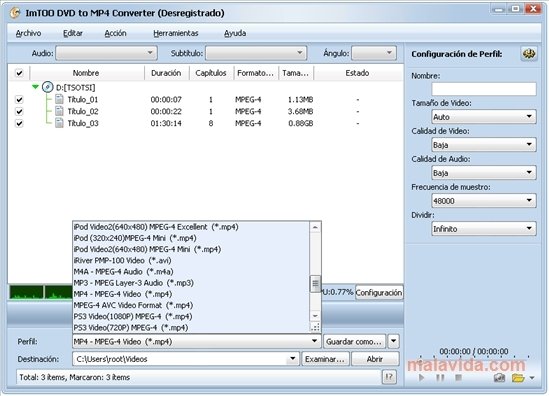The width and height of the screenshot is (549, 396).
Task: Click the profile list scrollbar up arrow
Action: coord(315,227)
